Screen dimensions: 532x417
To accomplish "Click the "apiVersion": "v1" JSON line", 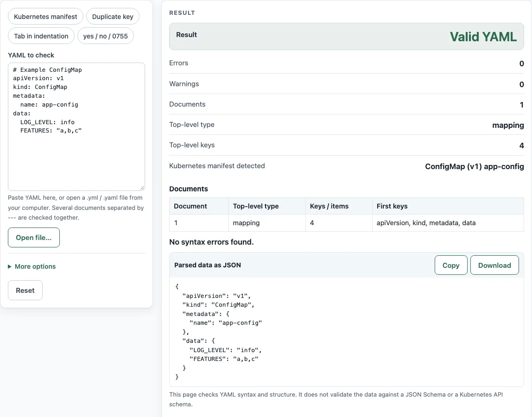I will click(216, 296).
